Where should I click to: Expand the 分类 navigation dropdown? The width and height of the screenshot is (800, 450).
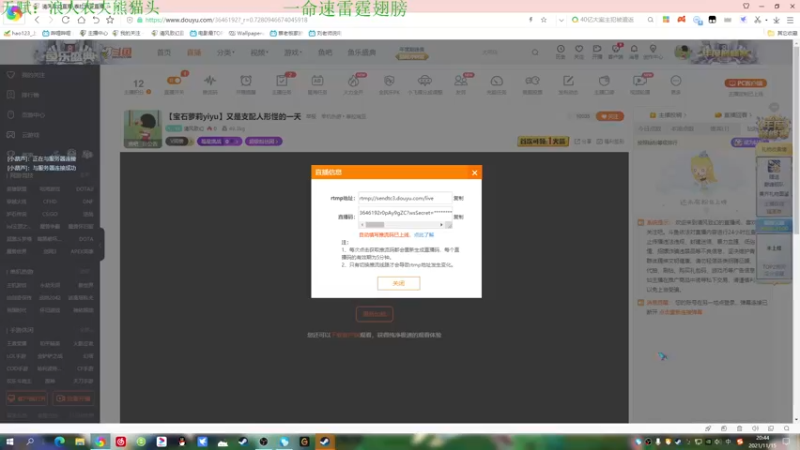226,53
